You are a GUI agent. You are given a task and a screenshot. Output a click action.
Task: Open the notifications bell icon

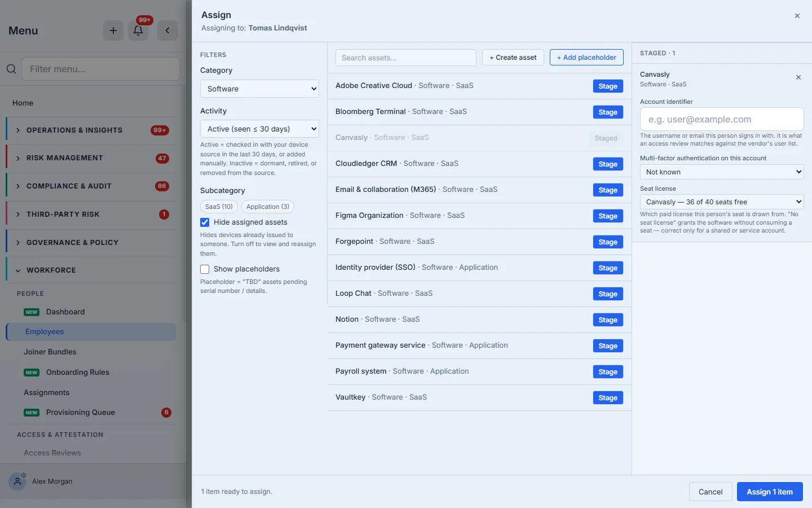pos(138,30)
